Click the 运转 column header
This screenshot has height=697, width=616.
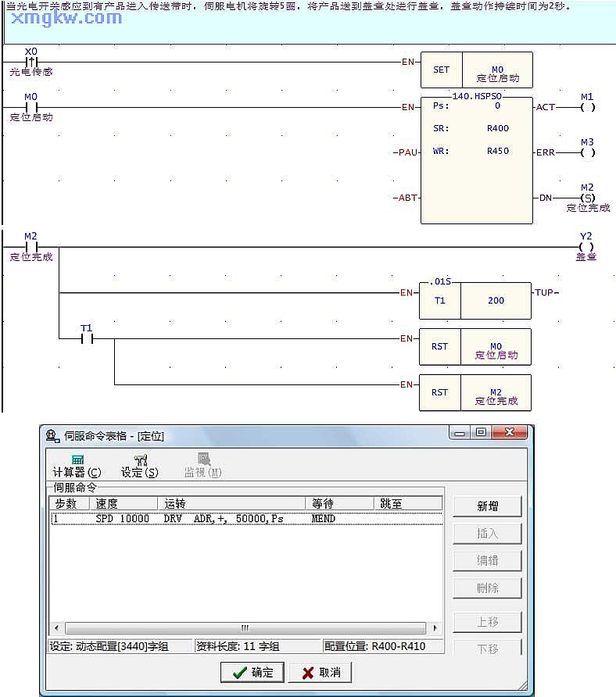tap(231, 503)
